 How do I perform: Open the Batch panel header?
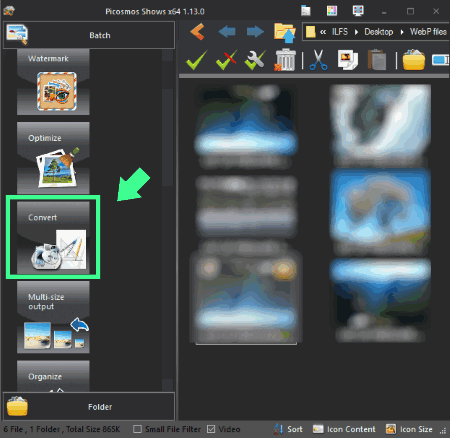(89, 35)
